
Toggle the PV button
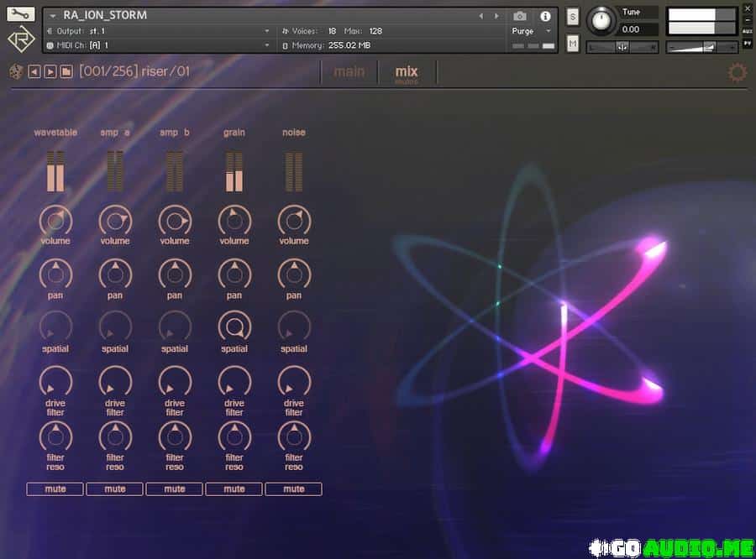pyautogui.click(x=748, y=43)
